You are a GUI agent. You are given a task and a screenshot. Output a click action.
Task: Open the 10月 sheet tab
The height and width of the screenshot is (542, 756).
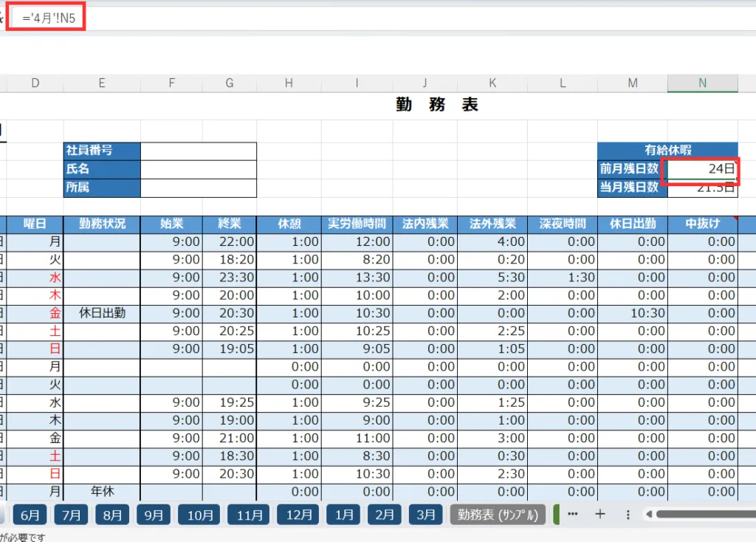point(200,515)
